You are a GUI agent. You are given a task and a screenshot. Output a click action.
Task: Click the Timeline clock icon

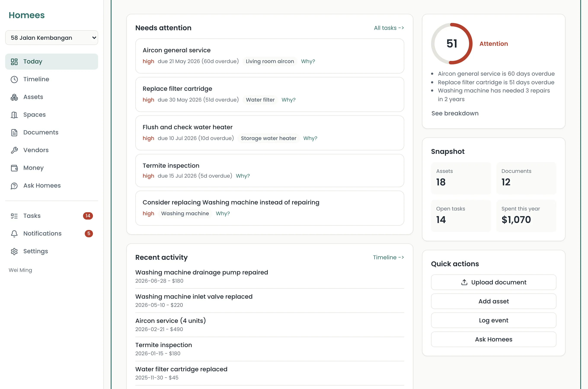point(14,79)
